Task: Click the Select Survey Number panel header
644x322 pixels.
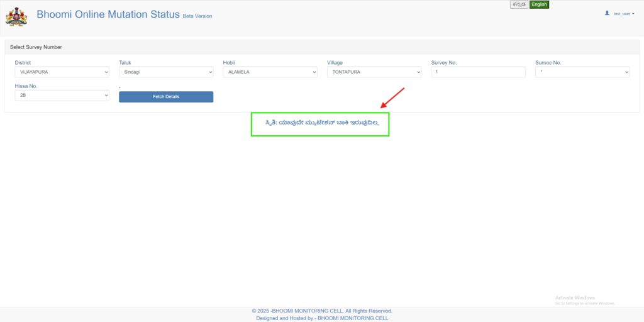Action: tap(36, 47)
